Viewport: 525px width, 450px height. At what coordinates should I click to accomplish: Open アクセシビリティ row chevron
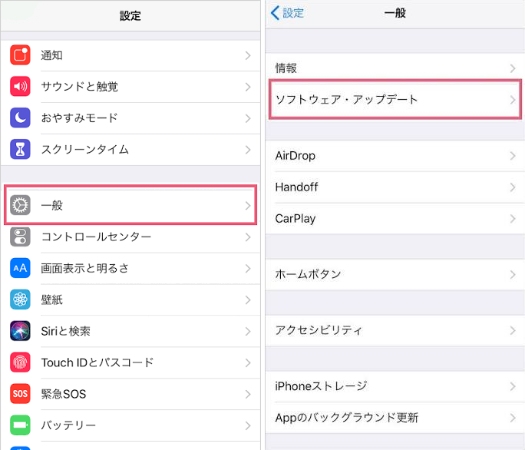click(513, 330)
